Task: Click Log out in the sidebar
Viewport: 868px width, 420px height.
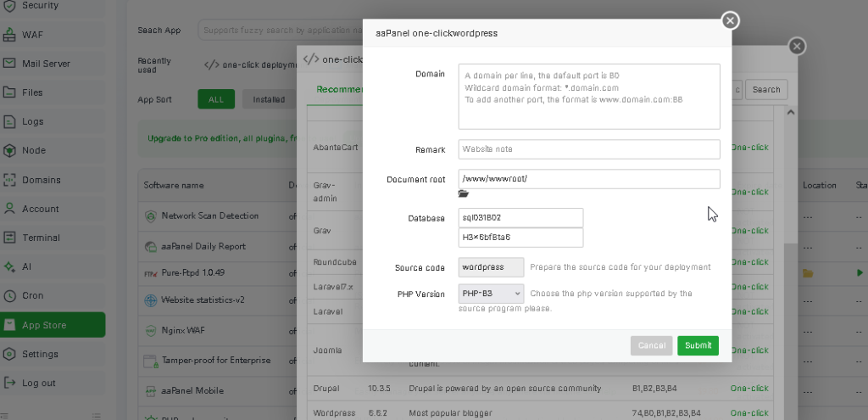Action: coord(53,383)
